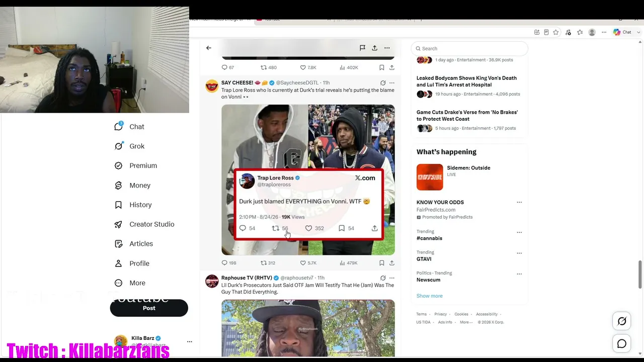This screenshot has width=644, height=362.
Task: Click the Premium verified badge icon
Action: pyautogui.click(x=119, y=166)
